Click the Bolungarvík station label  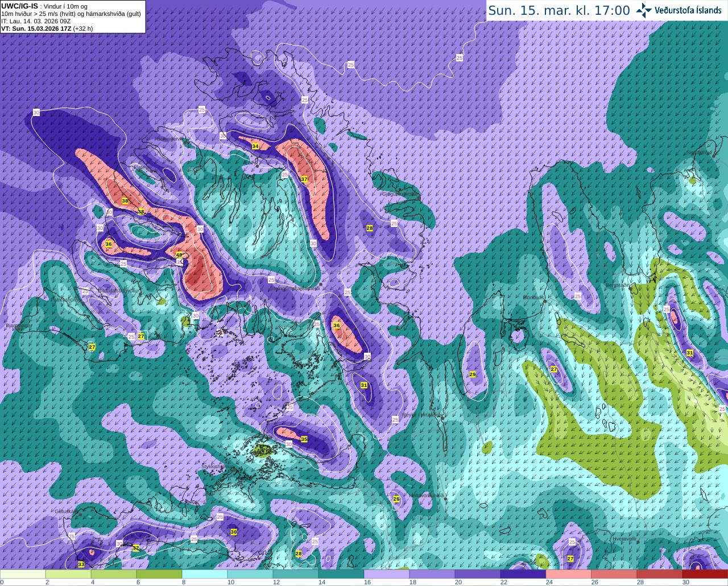170,139
